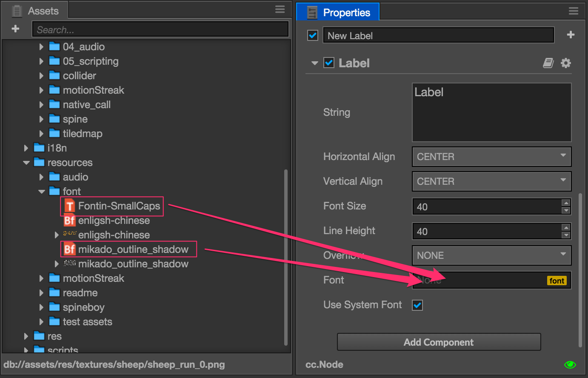Open the Overflow NONE dropdown
588x378 pixels.
click(x=491, y=255)
